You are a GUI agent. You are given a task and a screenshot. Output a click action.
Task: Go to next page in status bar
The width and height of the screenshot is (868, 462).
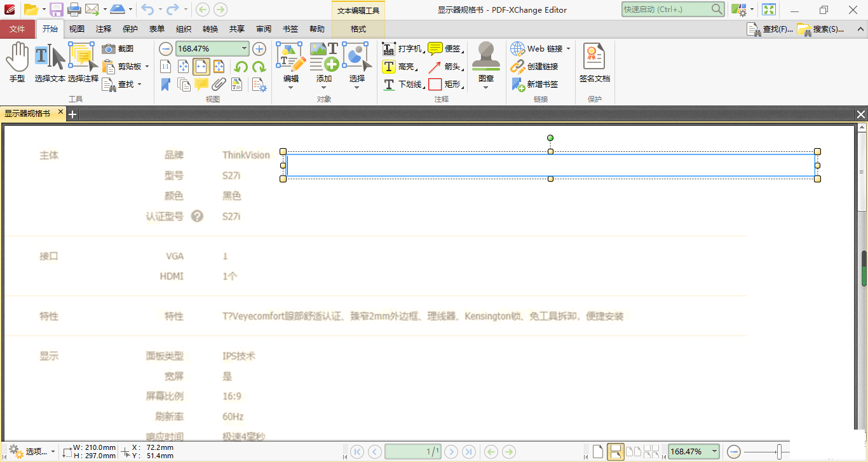tap(451, 452)
